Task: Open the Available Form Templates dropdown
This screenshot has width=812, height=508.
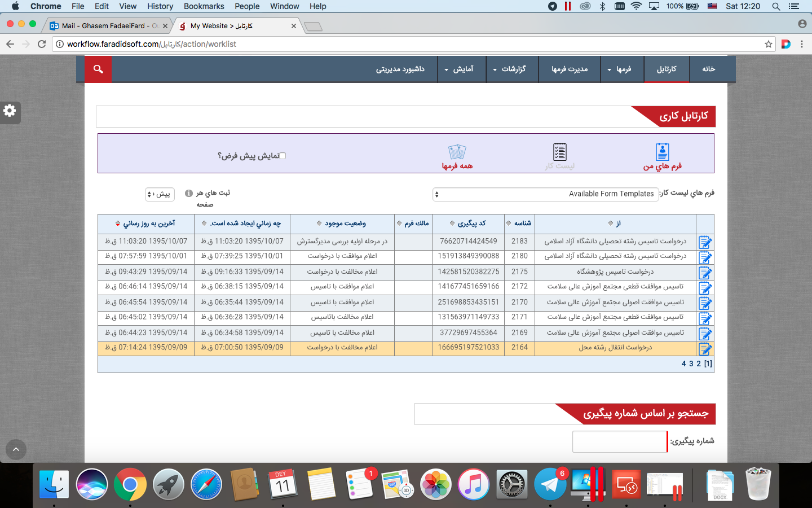Action: click(545, 194)
